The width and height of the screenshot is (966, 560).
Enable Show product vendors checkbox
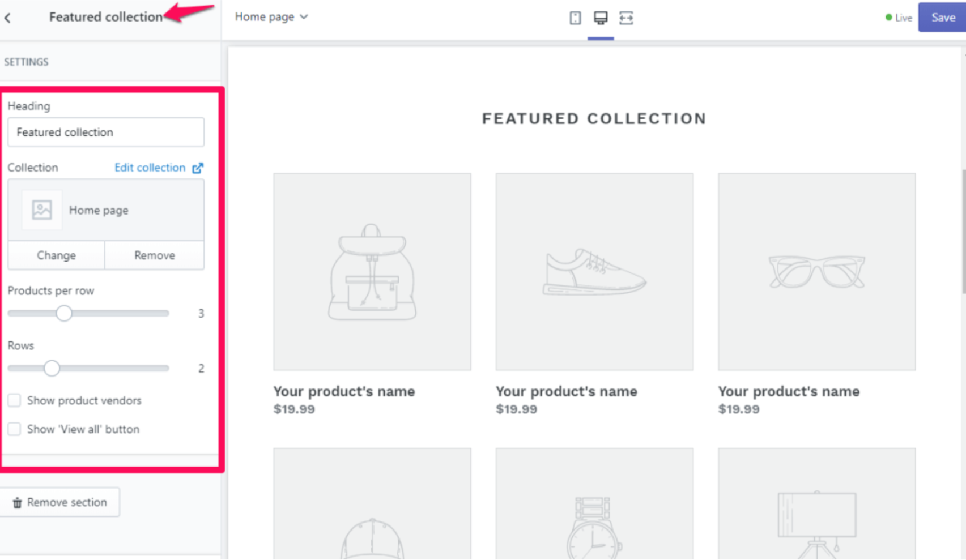(14, 400)
